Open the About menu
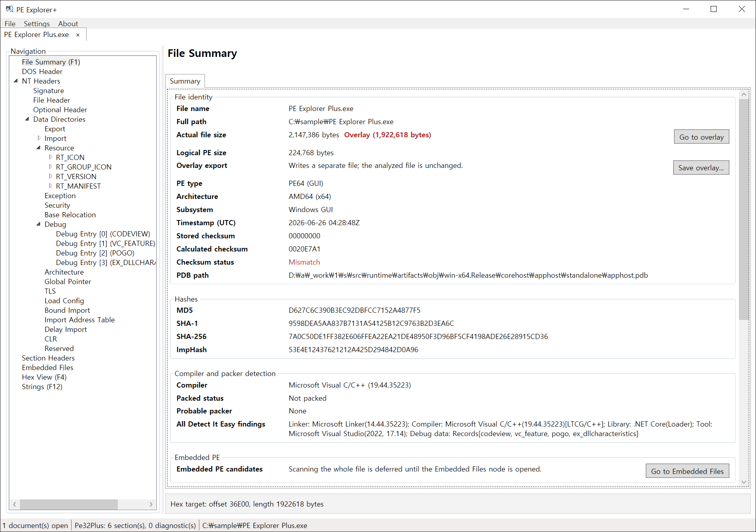 [68, 24]
